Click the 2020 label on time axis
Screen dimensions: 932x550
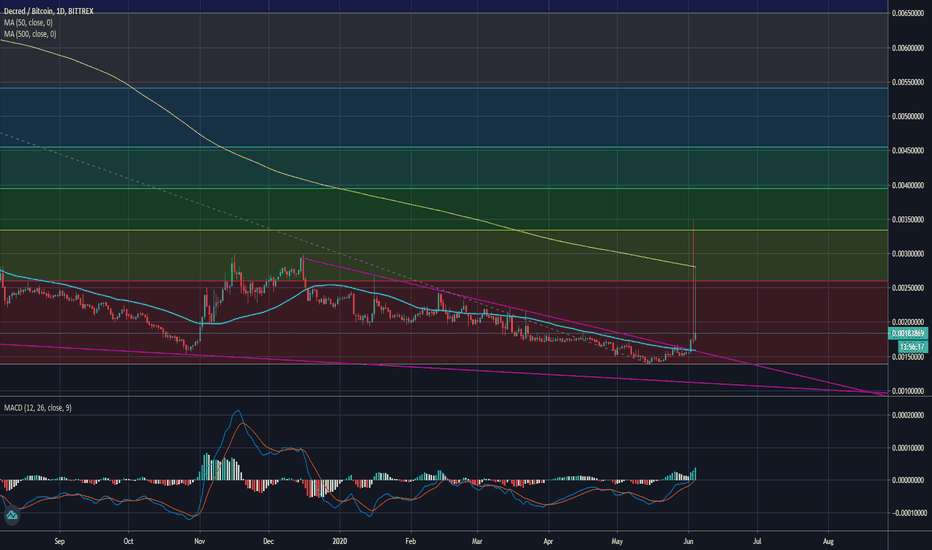(x=340, y=542)
